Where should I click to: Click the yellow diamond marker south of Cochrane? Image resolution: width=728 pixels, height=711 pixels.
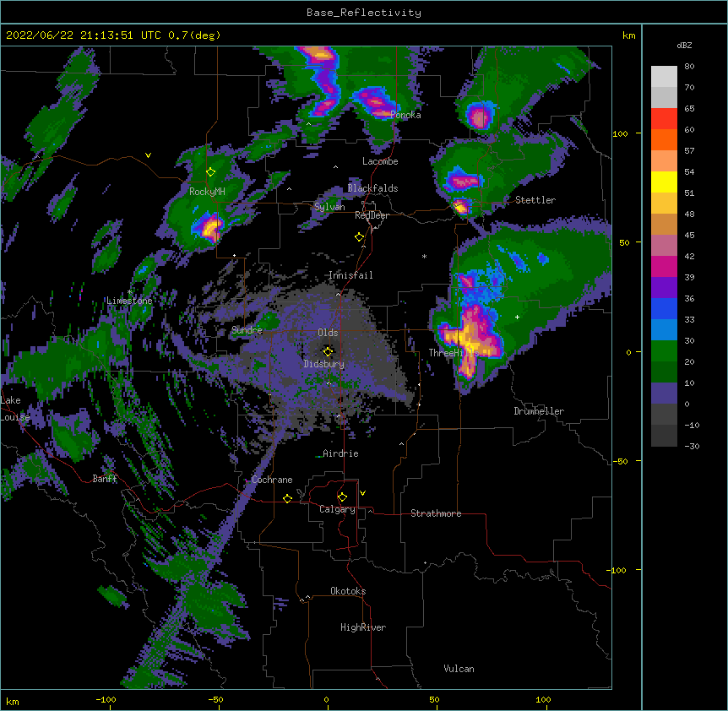[x=287, y=498]
